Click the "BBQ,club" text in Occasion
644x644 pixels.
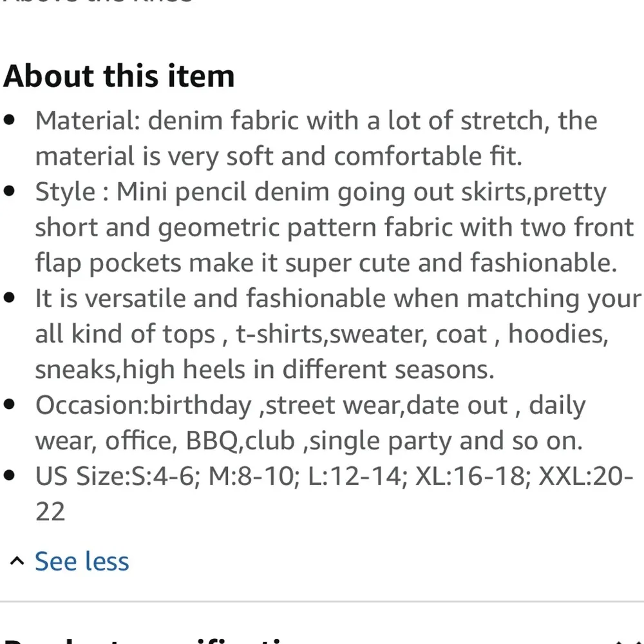(x=240, y=440)
